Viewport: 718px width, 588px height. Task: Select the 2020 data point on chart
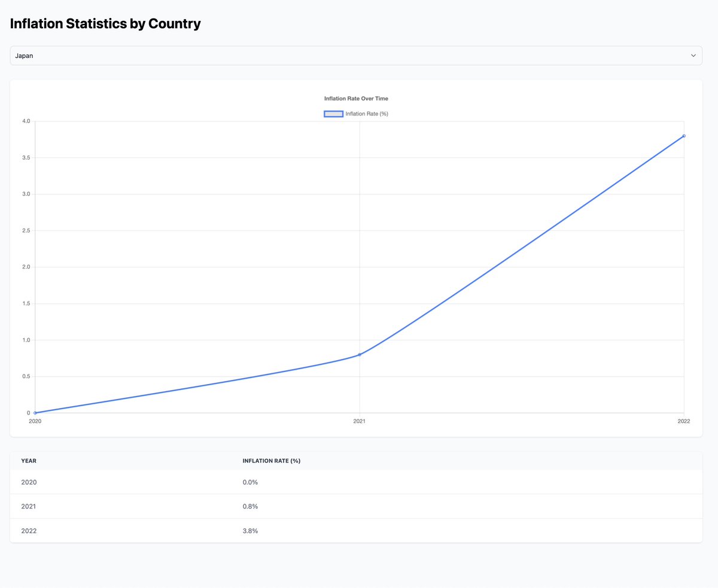(35, 413)
